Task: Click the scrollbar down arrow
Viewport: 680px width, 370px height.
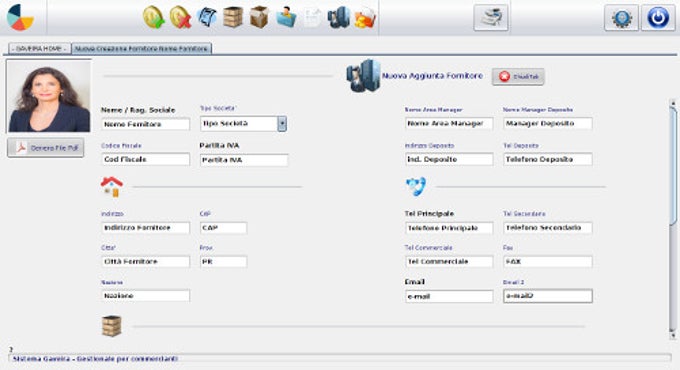Action: click(x=673, y=335)
